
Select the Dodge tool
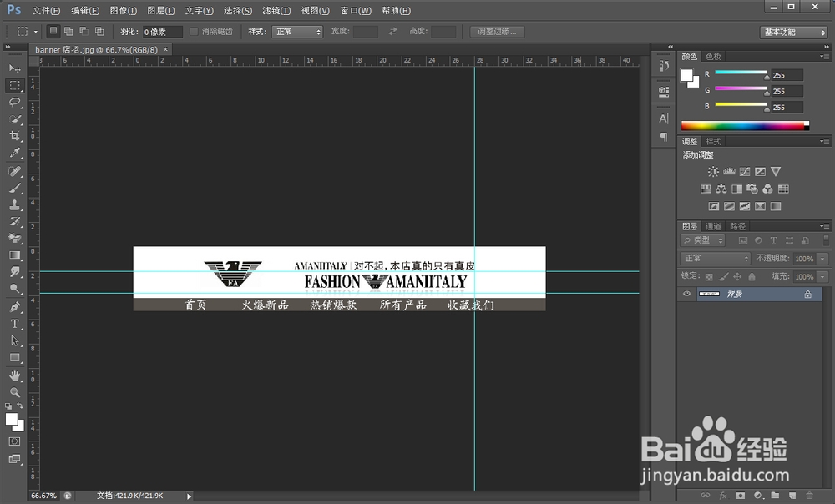click(x=14, y=289)
